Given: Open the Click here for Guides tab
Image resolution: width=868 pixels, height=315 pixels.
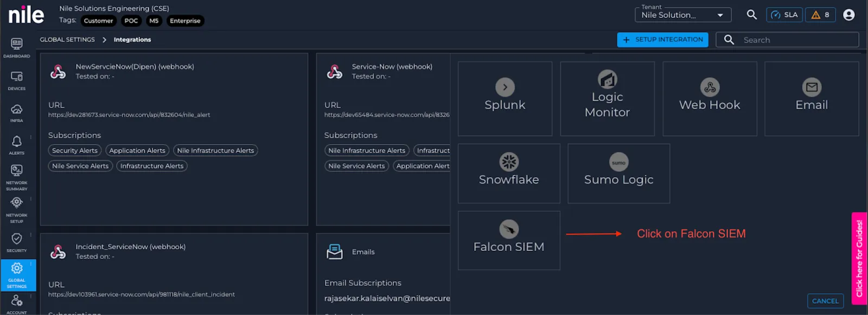Looking at the screenshot, I should [x=859, y=259].
